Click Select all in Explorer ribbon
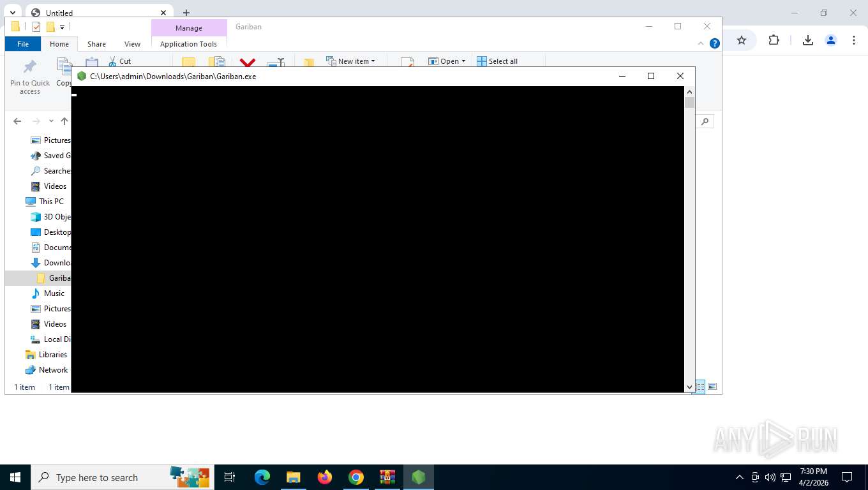The image size is (868, 490). point(497,61)
